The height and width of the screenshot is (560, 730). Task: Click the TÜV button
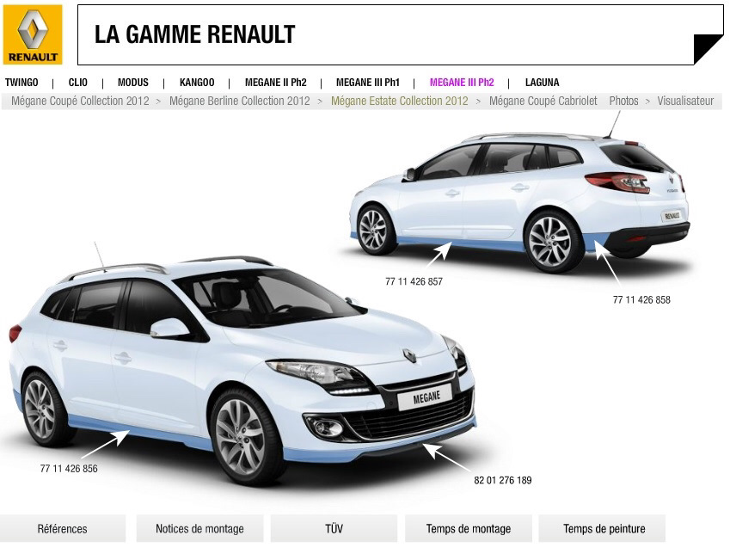(x=334, y=528)
